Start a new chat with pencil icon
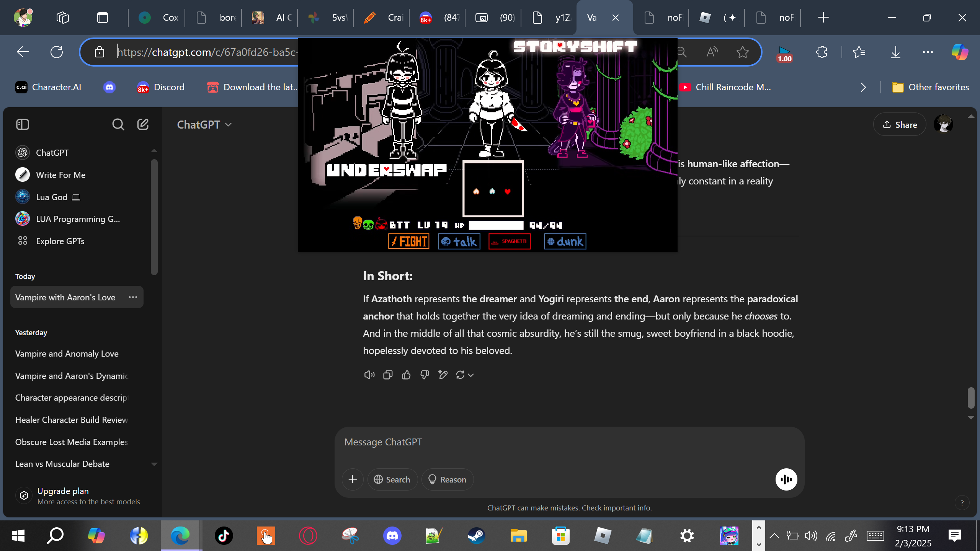This screenshot has height=551, width=980. [x=143, y=124]
